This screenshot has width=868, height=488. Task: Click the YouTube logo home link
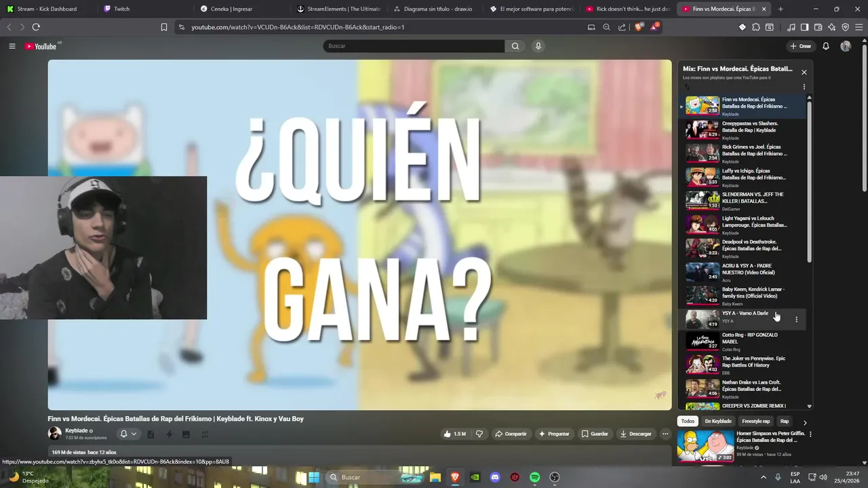click(41, 46)
